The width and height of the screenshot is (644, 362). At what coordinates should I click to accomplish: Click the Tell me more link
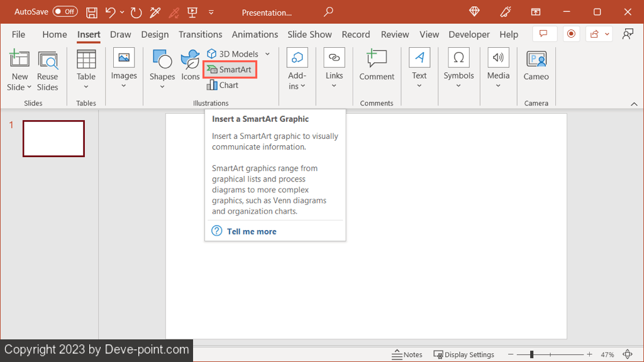point(252,231)
